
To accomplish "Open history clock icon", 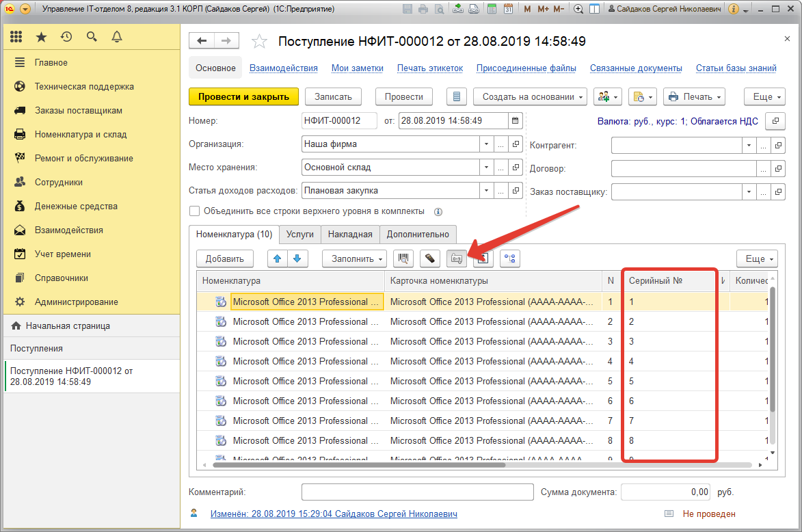I will coord(66,37).
